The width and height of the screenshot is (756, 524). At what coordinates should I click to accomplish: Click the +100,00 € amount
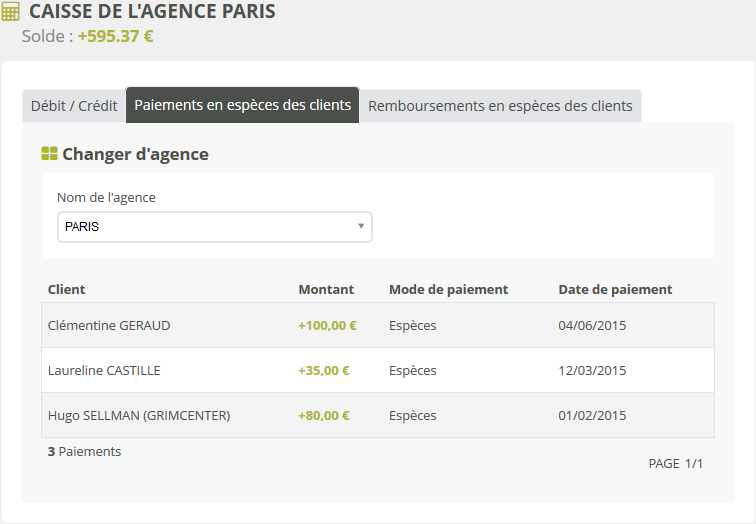(327, 325)
